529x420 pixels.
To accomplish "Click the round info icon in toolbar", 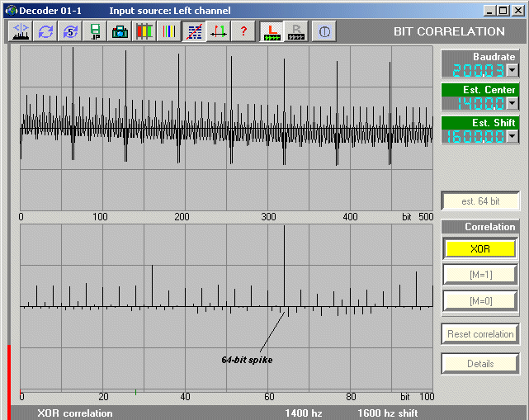I will 324,31.
